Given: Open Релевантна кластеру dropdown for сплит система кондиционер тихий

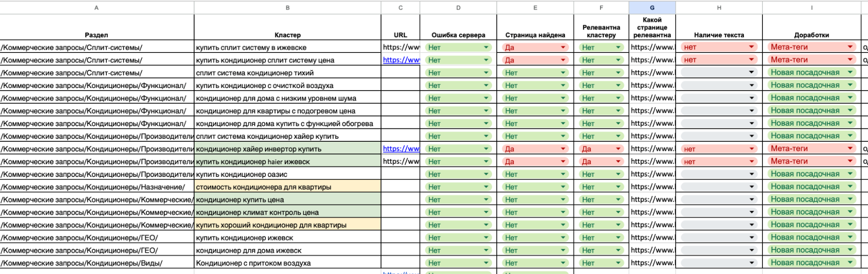Looking at the screenshot, I should tap(601, 72).
